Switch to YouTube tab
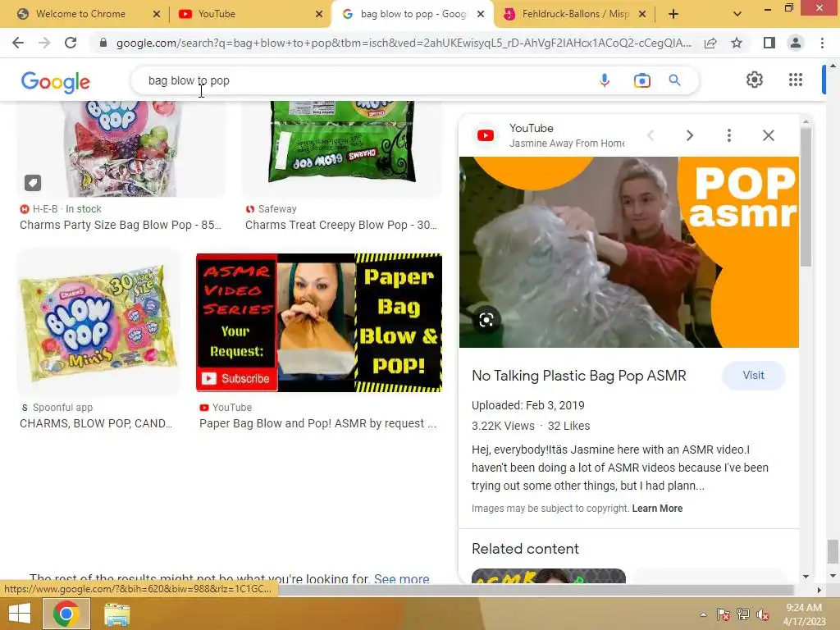This screenshot has height=630, width=840. [x=217, y=14]
